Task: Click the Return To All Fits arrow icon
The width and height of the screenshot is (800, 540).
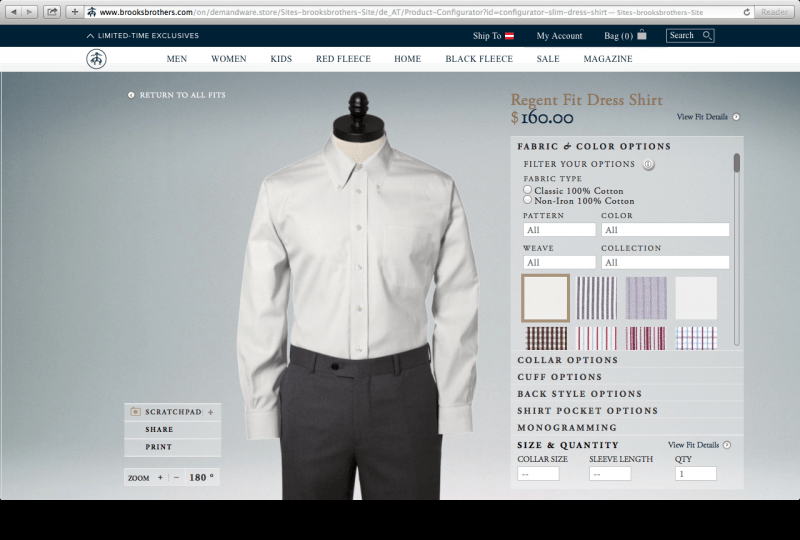Action: coord(131,95)
